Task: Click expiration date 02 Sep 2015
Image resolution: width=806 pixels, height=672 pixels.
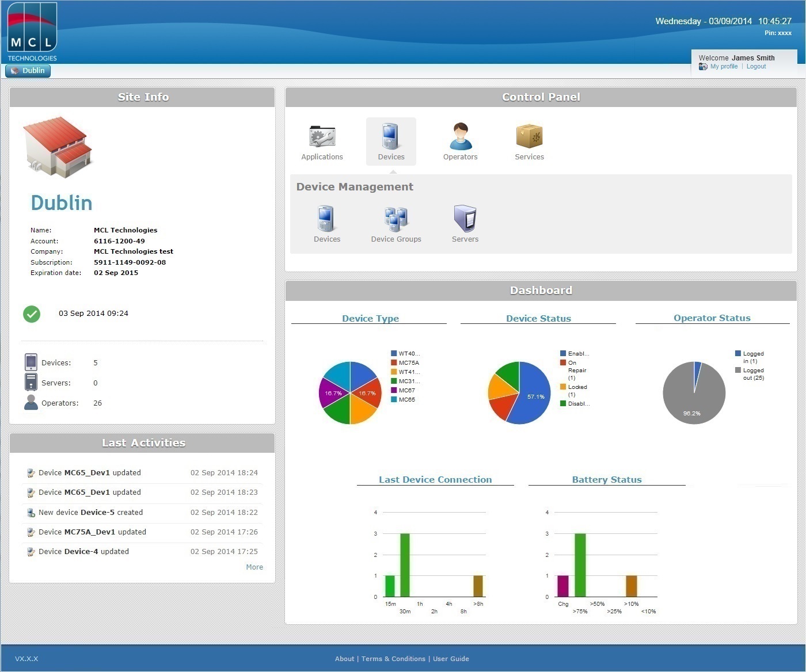Action: click(116, 273)
